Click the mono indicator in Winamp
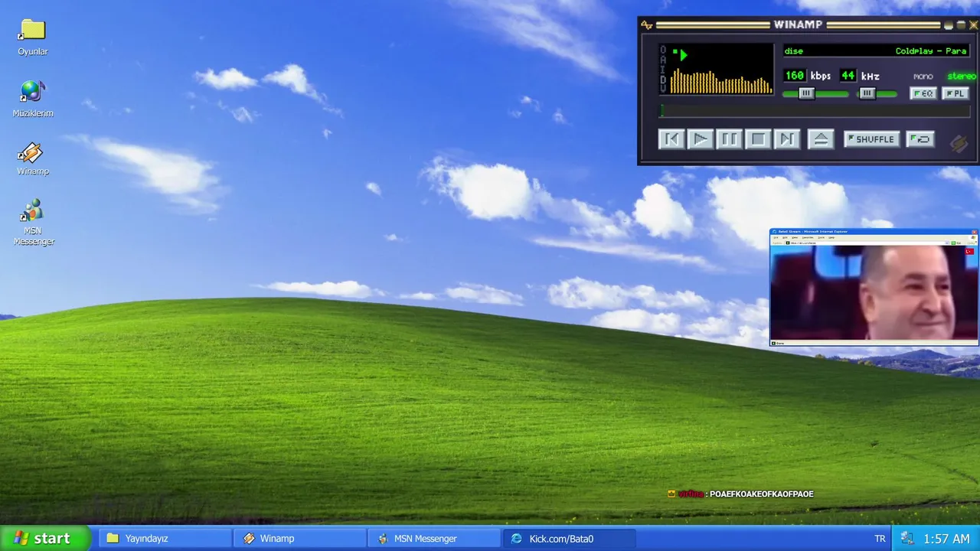 click(x=923, y=77)
